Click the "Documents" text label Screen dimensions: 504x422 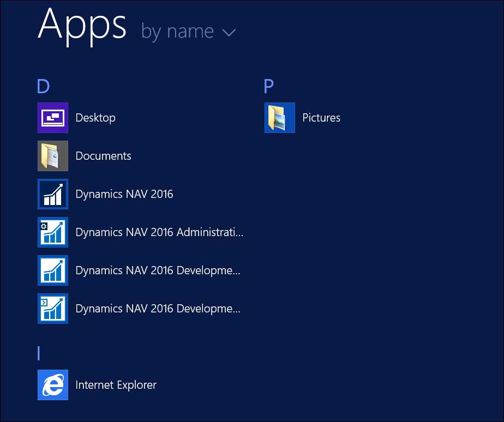point(103,155)
